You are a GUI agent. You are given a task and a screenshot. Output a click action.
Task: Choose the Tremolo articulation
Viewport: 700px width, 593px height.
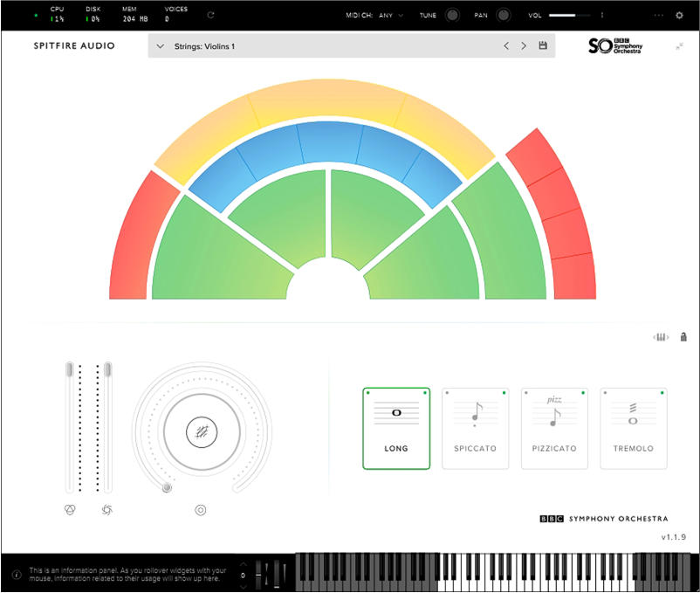pos(634,429)
